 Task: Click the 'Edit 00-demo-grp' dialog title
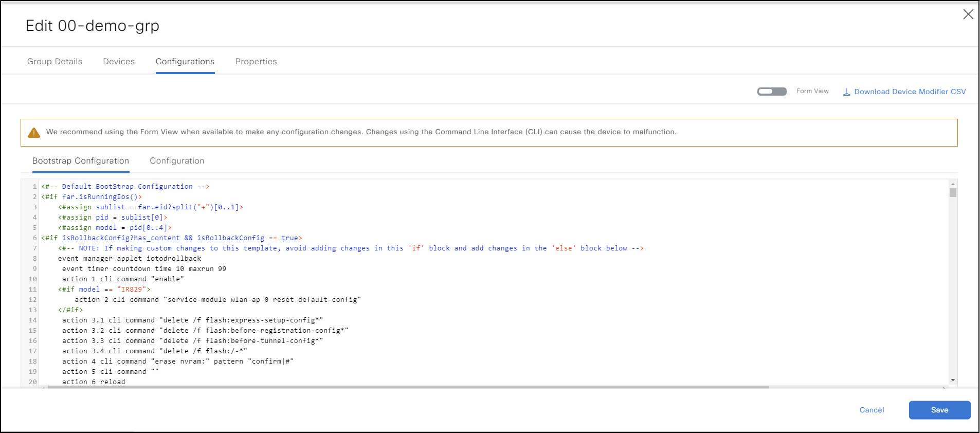(93, 26)
